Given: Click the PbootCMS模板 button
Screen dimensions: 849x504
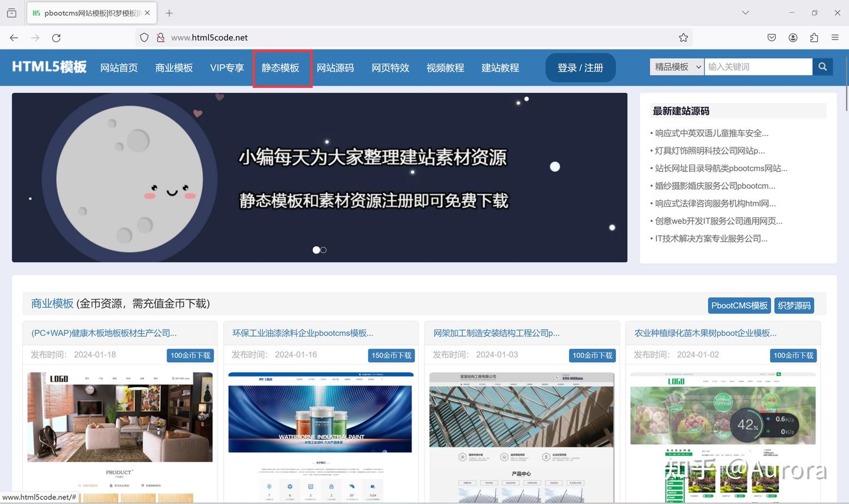Looking at the screenshot, I should [739, 305].
